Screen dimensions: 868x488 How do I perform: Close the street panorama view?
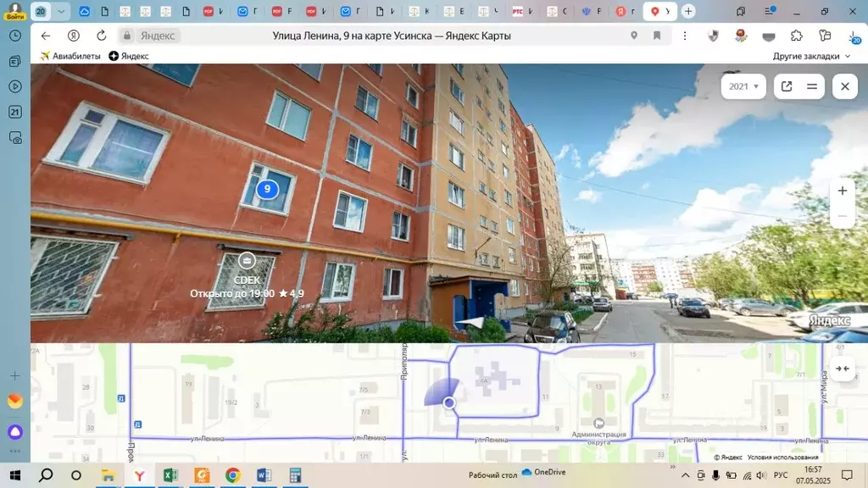[x=845, y=86]
